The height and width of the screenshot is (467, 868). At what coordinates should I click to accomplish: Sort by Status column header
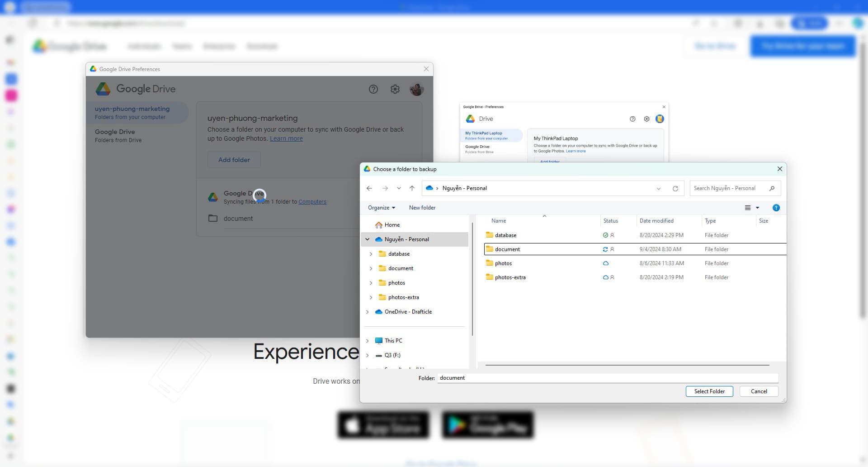(611, 221)
